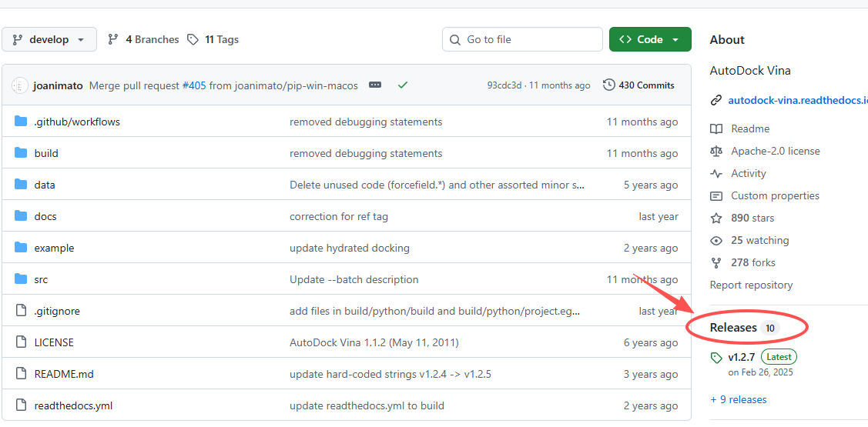View the Apache-2.0 license info
Image resolution: width=868 pixels, height=427 pixels.
[775, 151]
